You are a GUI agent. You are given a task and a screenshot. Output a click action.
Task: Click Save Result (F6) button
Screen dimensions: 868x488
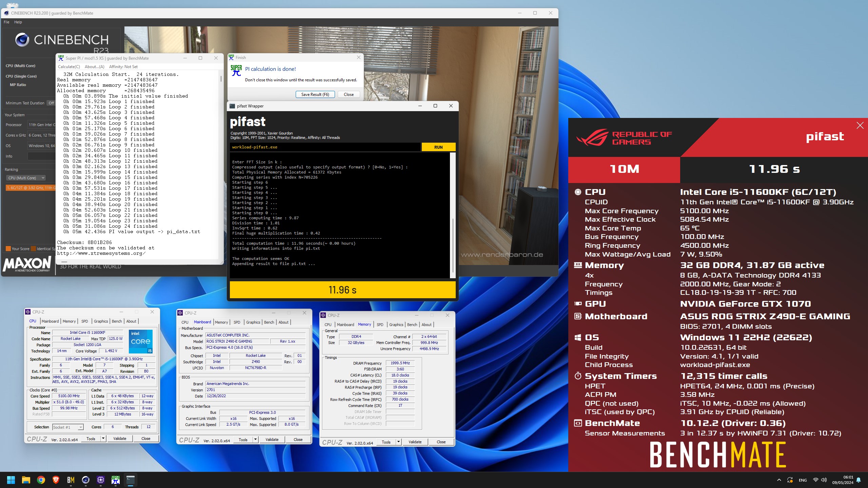point(315,95)
